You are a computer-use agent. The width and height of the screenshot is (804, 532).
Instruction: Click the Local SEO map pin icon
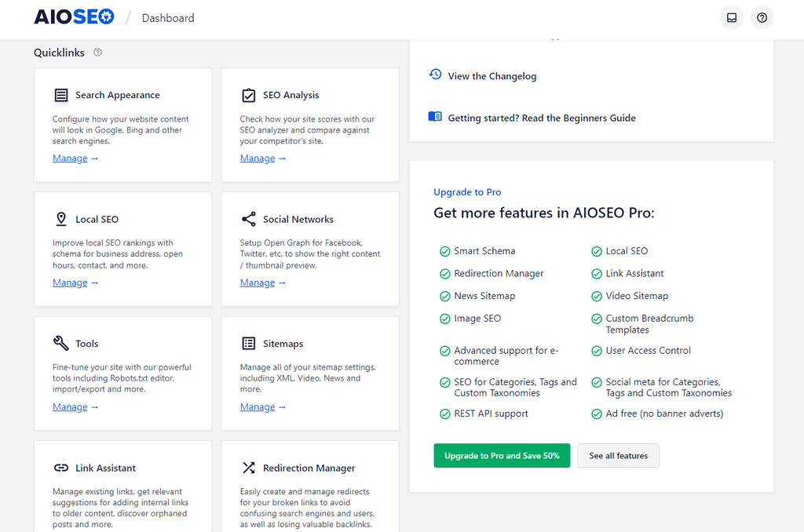point(61,219)
